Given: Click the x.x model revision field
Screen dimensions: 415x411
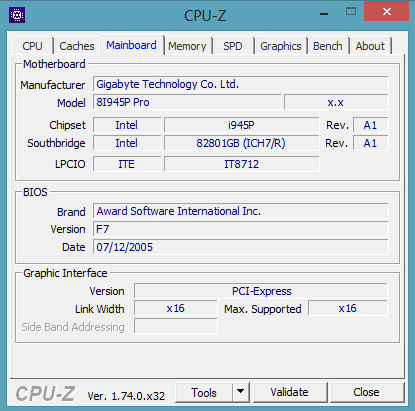Looking at the screenshot, I should (x=336, y=102).
